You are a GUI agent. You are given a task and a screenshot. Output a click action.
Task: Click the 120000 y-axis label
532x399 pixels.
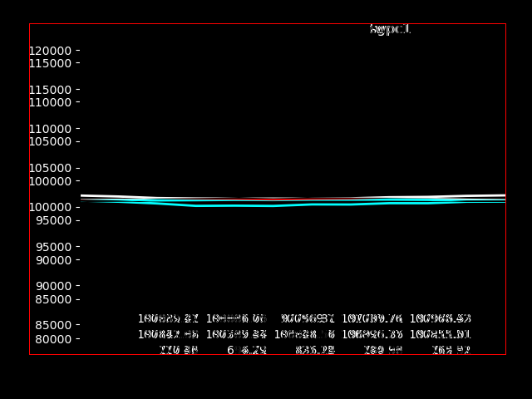tap(50, 51)
